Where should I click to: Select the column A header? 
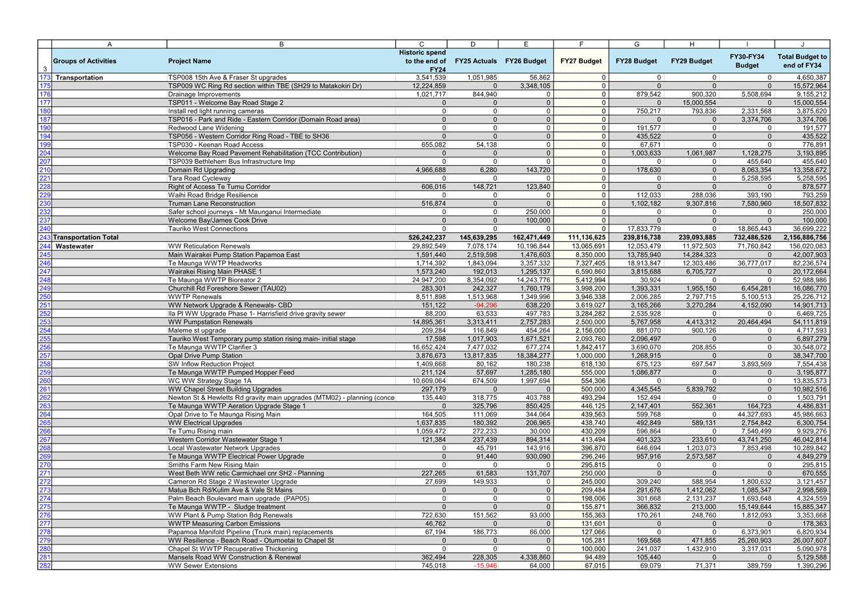109,44
